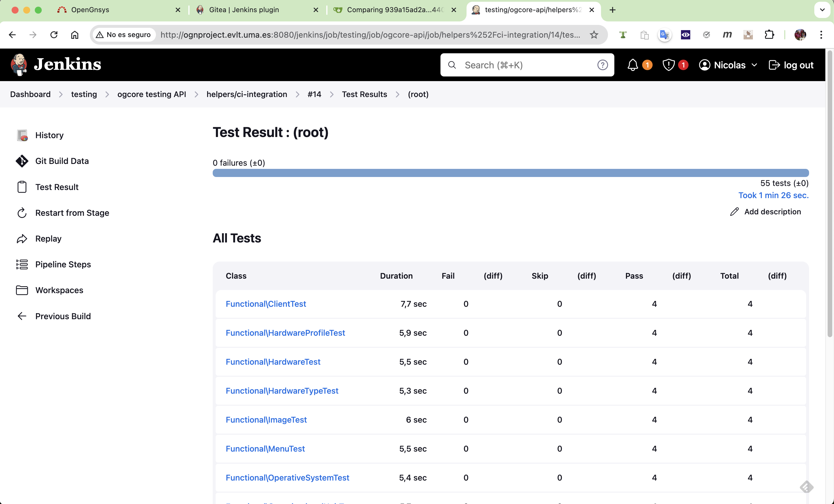Open Dashboard breadcrumb link
This screenshot has height=504, width=834.
pyautogui.click(x=30, y=94)
